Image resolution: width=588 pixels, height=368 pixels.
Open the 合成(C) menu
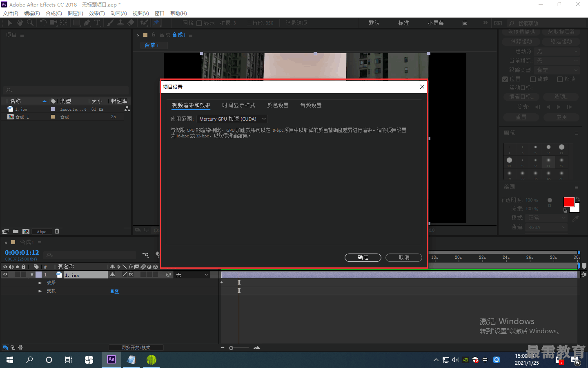pyautogui.click(x=54, y=13)
